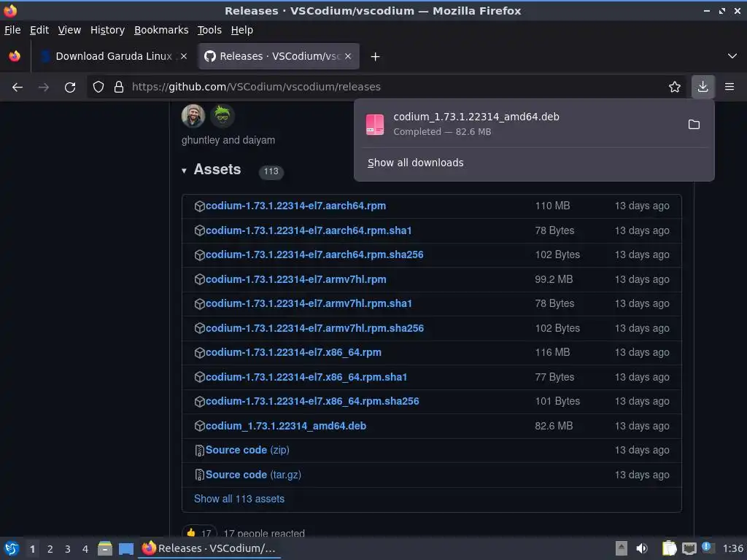This screenshot has height=560, width=747.
Task: Click the 113 assets count badge
Action: pyautogui.click(x=271, y=171)
